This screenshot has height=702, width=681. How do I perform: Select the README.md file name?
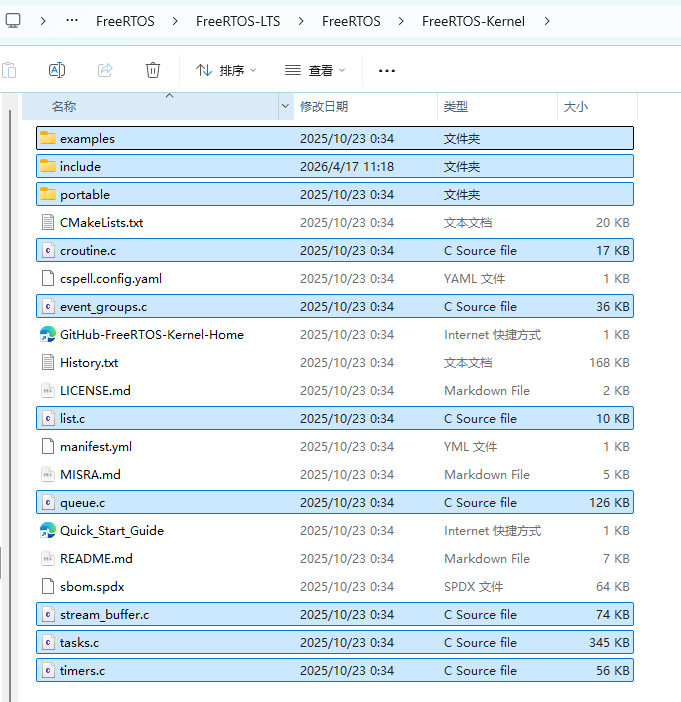click(96, 558)
